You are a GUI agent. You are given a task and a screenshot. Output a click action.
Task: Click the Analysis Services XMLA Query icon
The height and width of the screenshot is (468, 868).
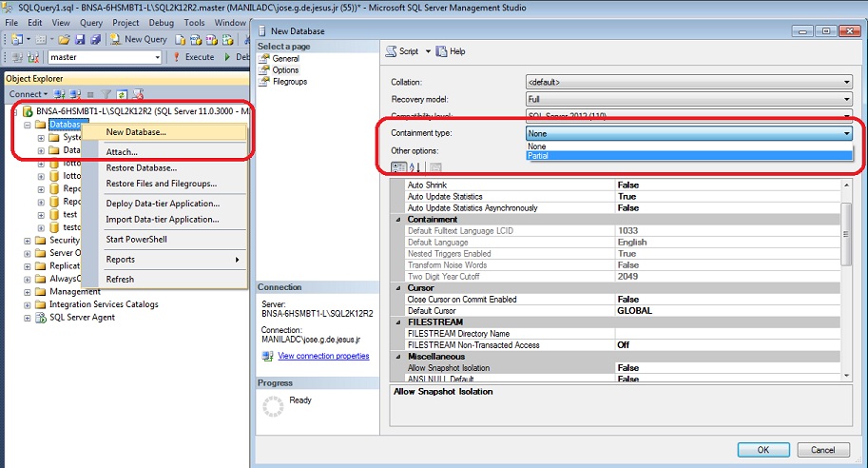click(227, 39)
